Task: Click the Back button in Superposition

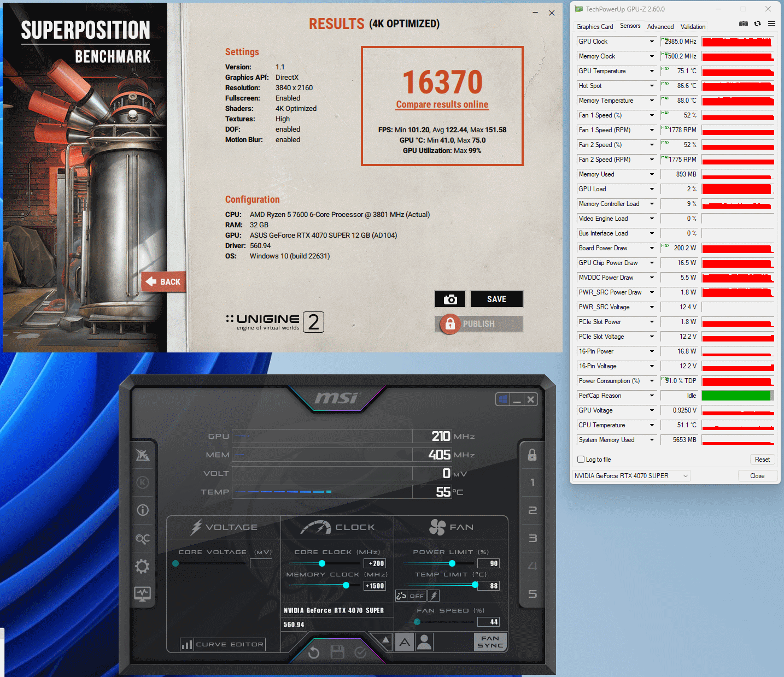Action: 163,282
